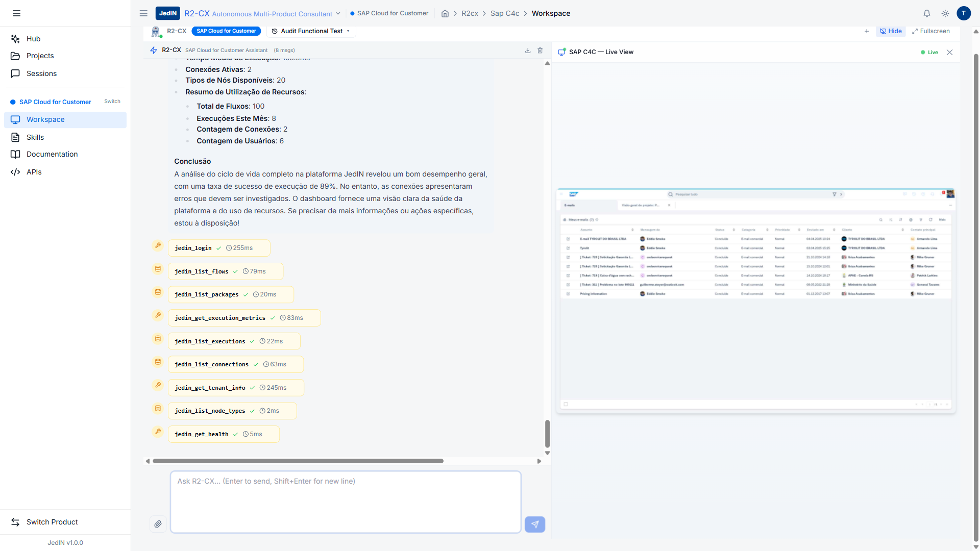Click the attach file paperclip icon
This screenshot has width=980, height=551.
(x=158, y=524)
